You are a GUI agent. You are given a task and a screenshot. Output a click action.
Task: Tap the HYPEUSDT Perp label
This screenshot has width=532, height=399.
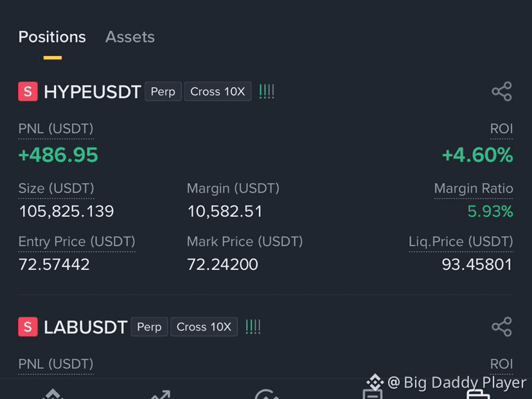click(163, 91)
